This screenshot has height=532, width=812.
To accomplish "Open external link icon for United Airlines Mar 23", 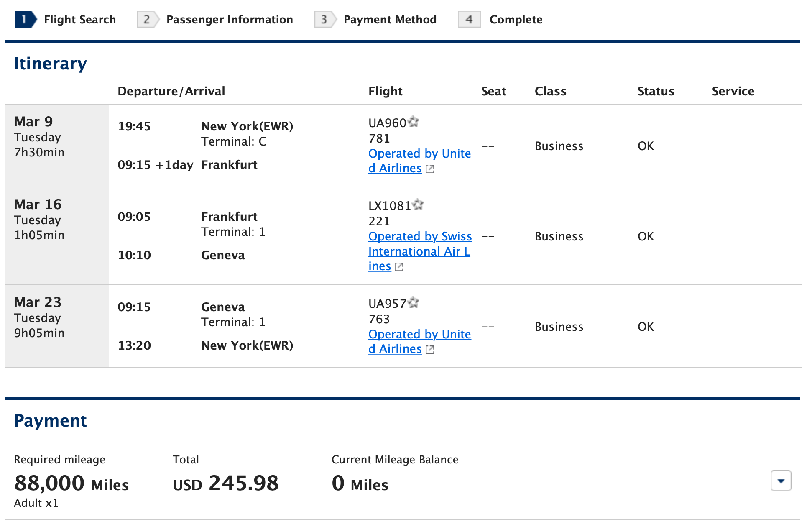I will pos(430,349).
